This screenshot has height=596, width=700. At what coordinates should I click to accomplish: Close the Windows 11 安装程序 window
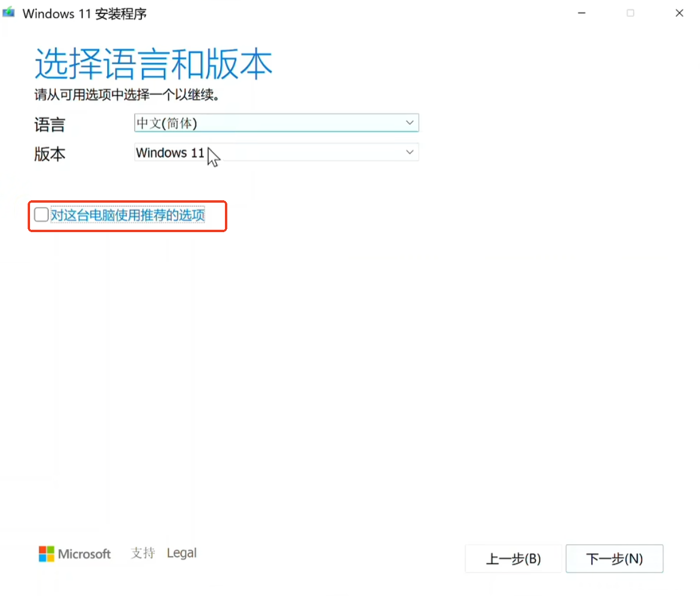680,13
